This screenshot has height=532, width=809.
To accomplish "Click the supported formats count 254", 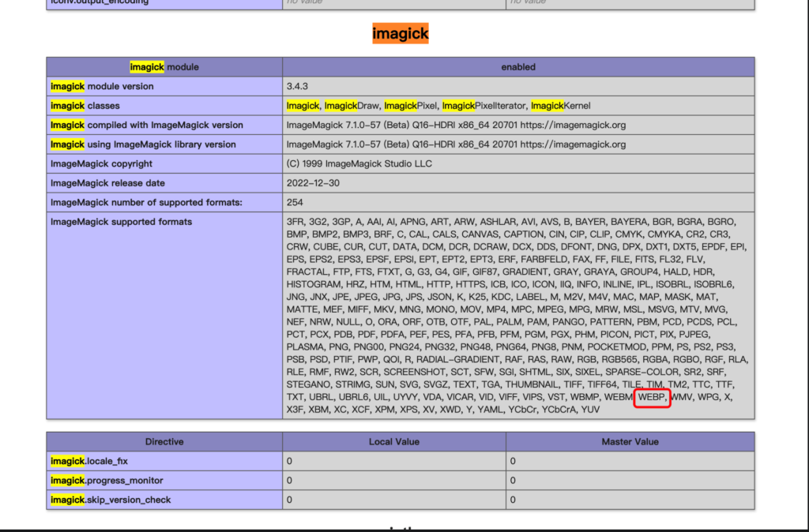I will [295, 202].
